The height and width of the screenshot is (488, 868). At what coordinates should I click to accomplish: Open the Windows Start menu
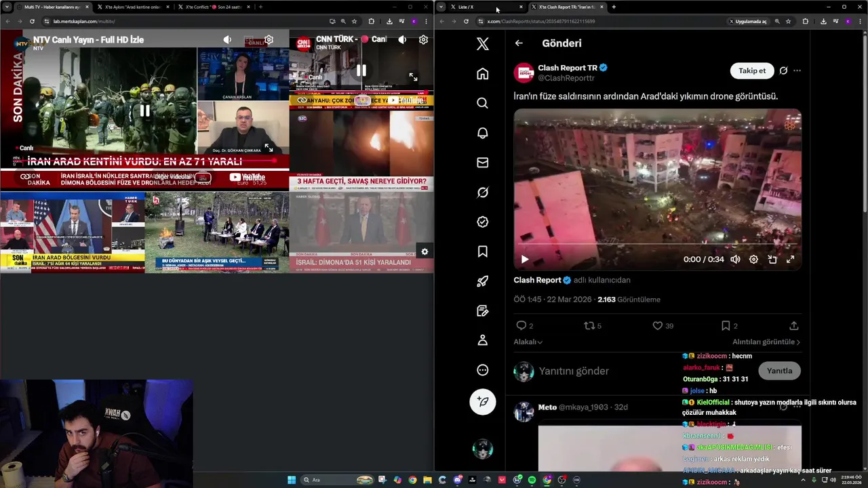[x=292, y=480]
